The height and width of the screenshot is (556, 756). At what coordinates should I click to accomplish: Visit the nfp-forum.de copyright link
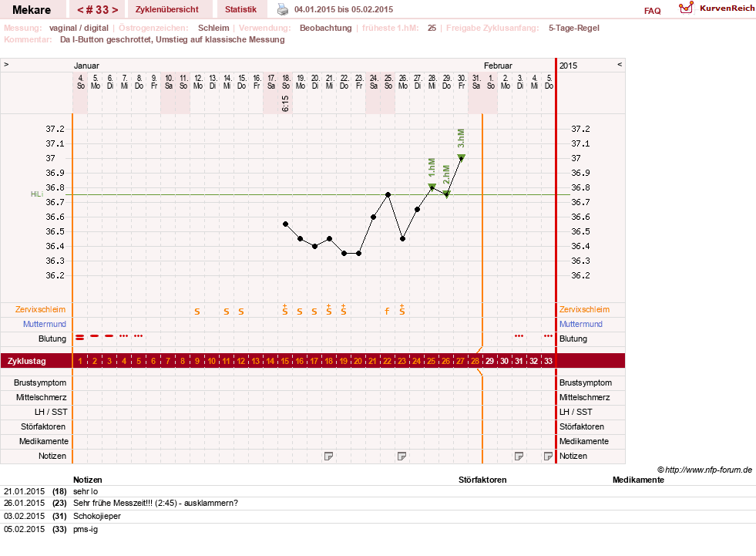point(704,470)
